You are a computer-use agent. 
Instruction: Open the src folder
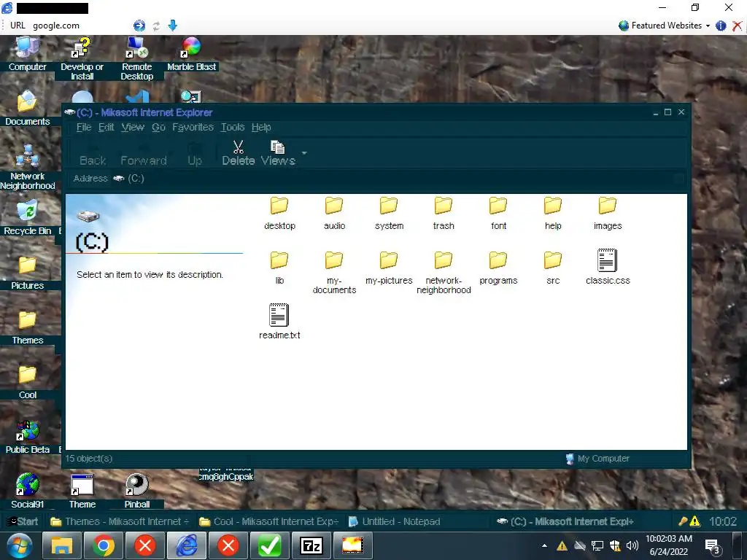[553, 268]
